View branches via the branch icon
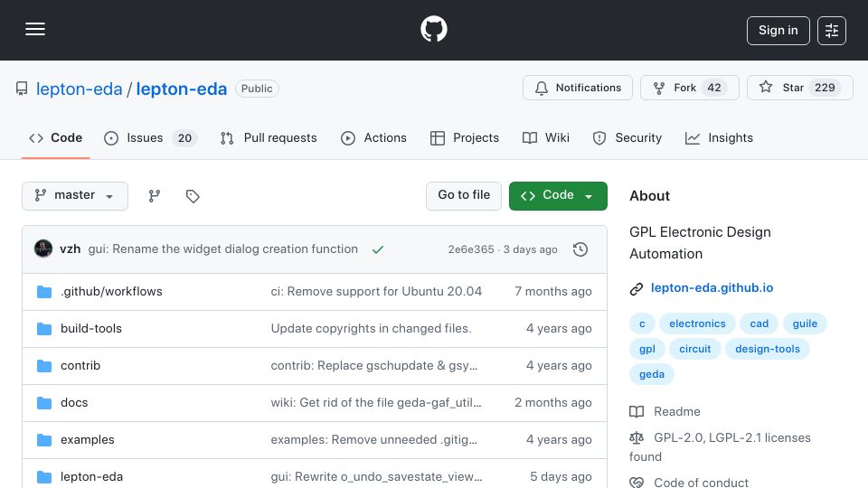The width and height of the screenshot is (868, 488). (x=155, y=196)
